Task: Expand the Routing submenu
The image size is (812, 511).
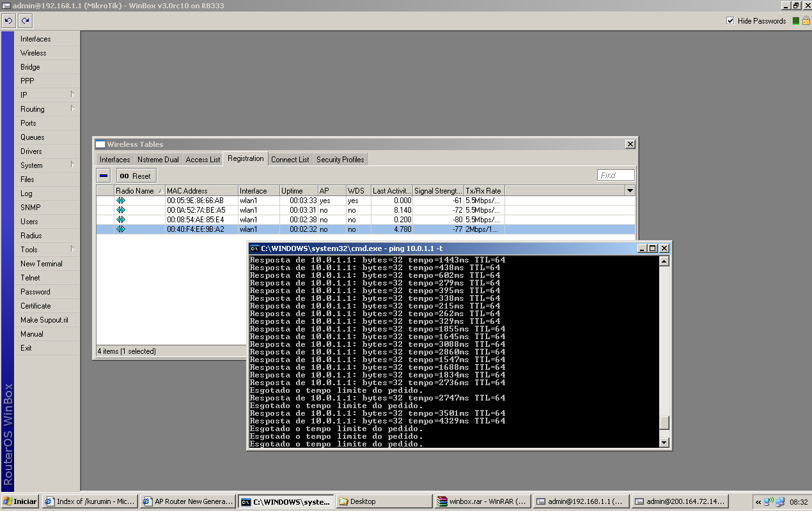Action: (x=73, y=109)
